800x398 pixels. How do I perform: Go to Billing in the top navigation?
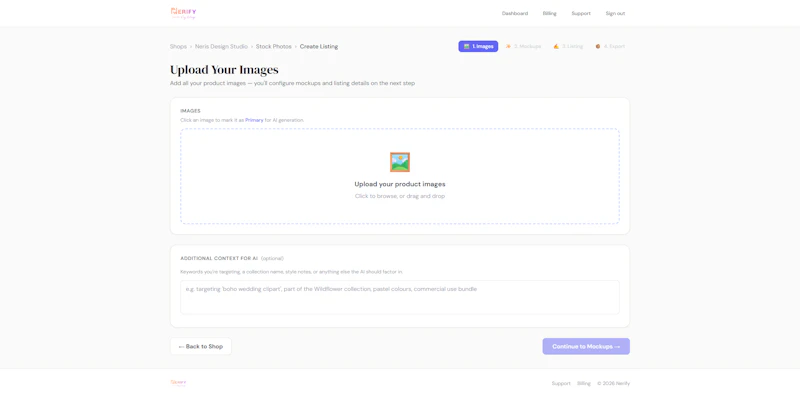tap(549, 13)
